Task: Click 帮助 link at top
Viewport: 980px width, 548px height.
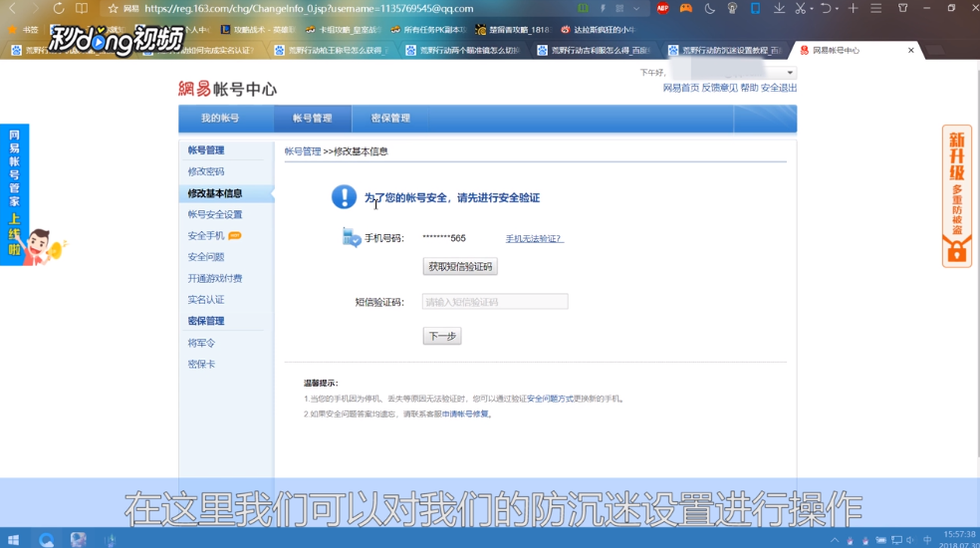Action: pyautogui.click(x=749, y=88)
